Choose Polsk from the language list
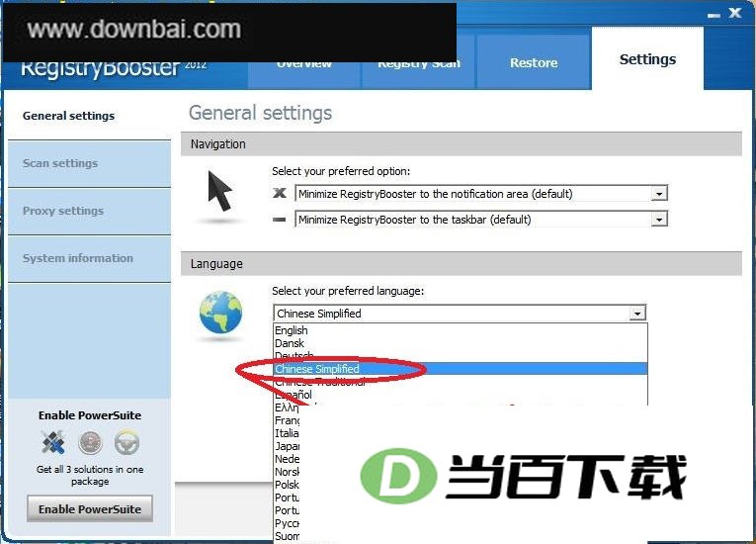The image size is (756, 544). tap(287, 485)
